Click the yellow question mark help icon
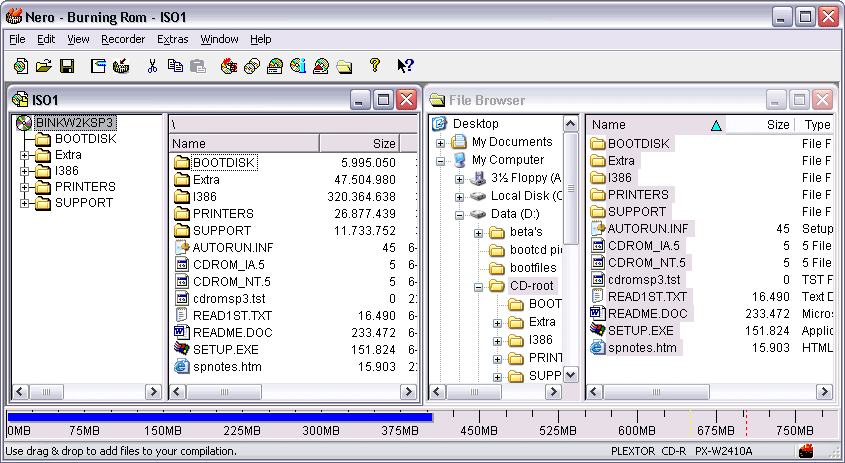The width and height of the screenshot is (845, 463). point(375,65)
